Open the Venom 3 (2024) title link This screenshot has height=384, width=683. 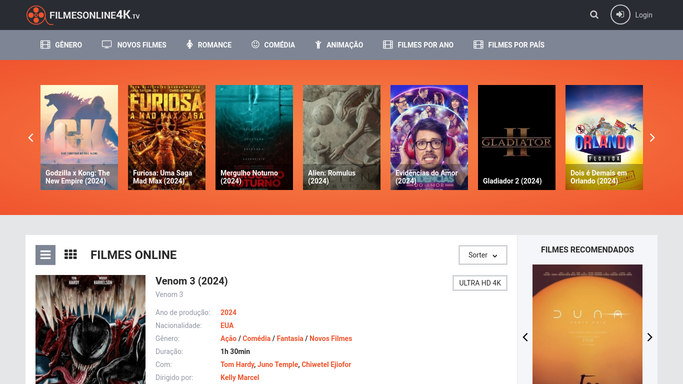coord(192,281)
